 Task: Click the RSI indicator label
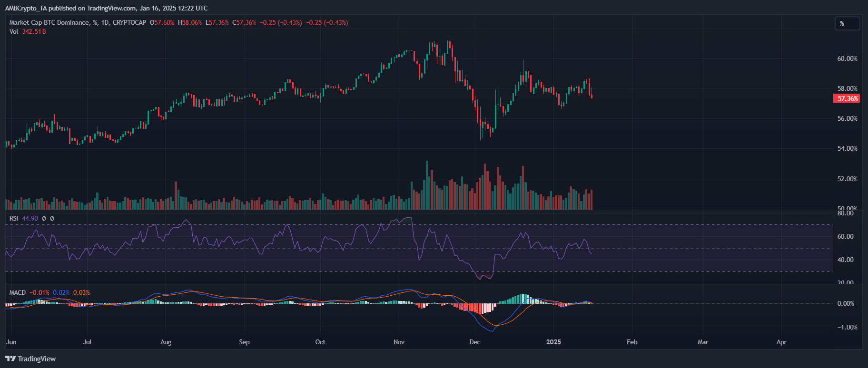click(x=14, y=218)
